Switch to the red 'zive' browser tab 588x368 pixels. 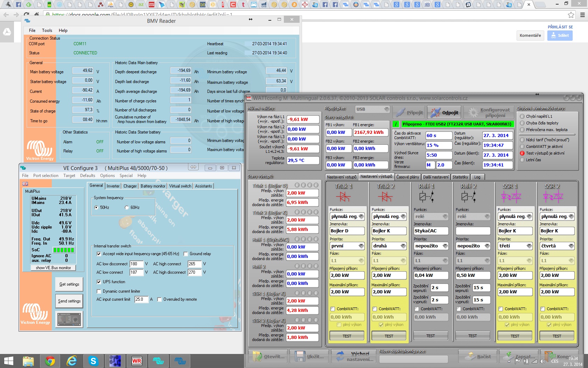152,5
